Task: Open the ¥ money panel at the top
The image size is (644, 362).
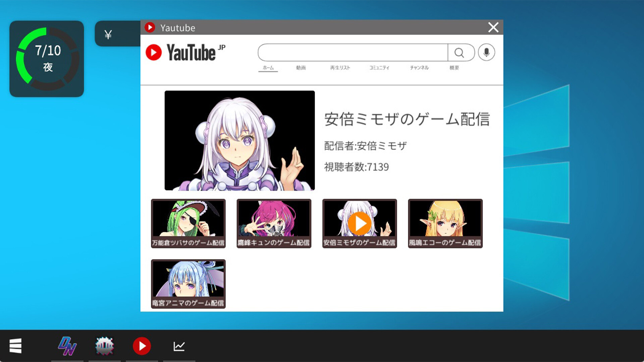Action: [108, 34]
